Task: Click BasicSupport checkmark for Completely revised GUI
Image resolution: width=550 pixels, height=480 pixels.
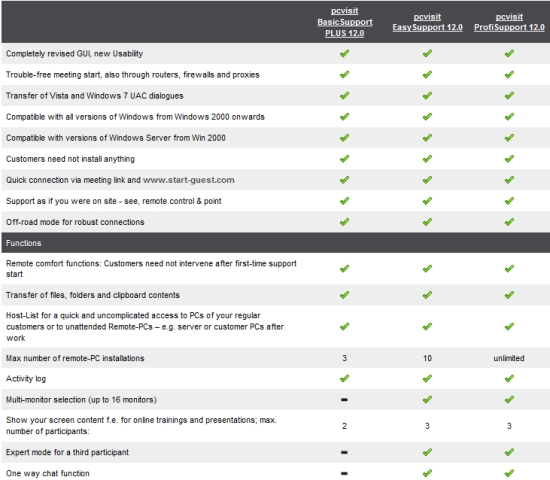Action: [344, 53]
